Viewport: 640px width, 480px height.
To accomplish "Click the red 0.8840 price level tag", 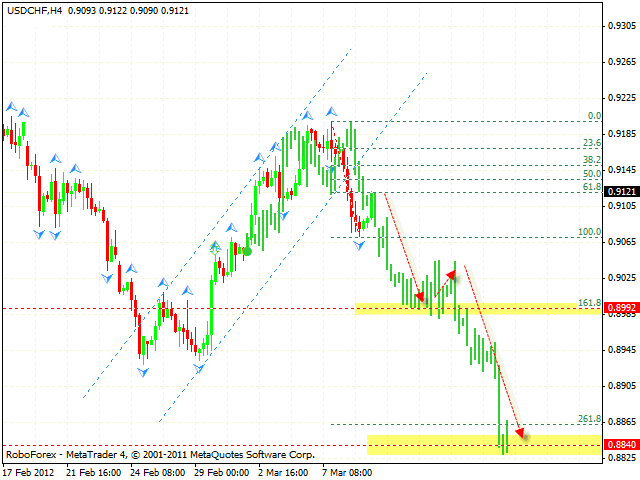I will coord(620,444).
